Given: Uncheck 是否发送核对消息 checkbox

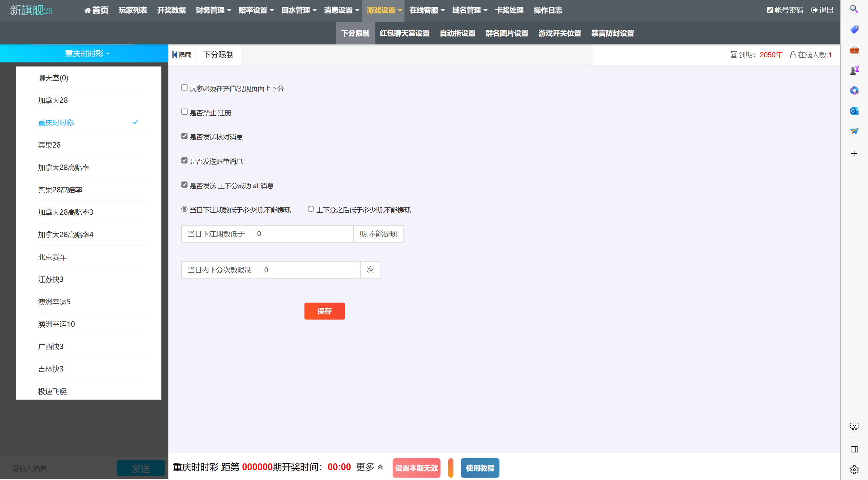Looking at the screenshot, I should click(x=184, y=136).
